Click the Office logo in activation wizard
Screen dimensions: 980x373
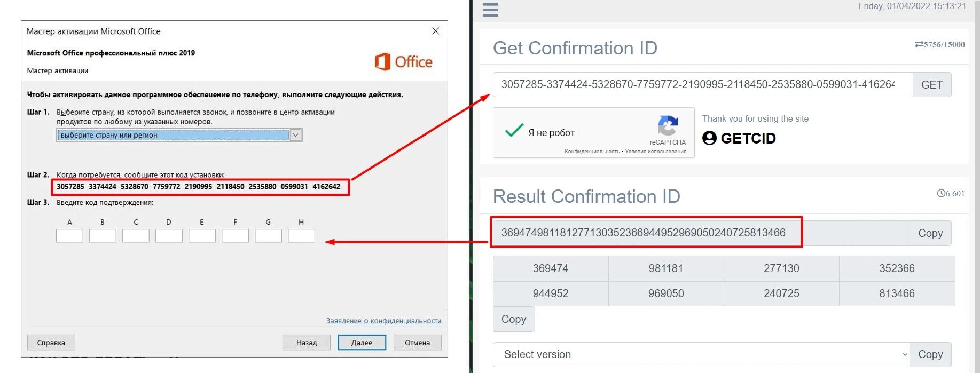click(x=403, y=62)
